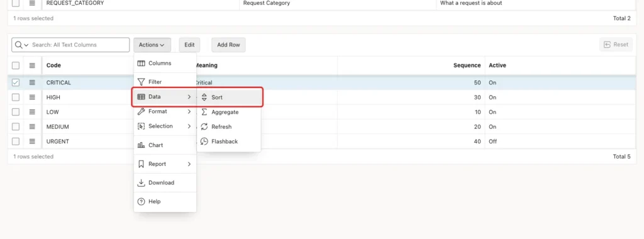Click the Help question mark icon

point(141,202)
